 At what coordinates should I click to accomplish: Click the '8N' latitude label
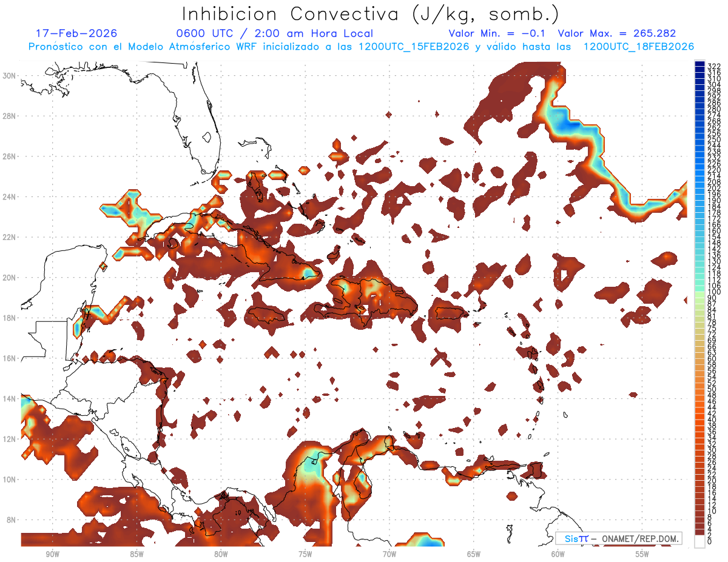(x=12, y=520)
